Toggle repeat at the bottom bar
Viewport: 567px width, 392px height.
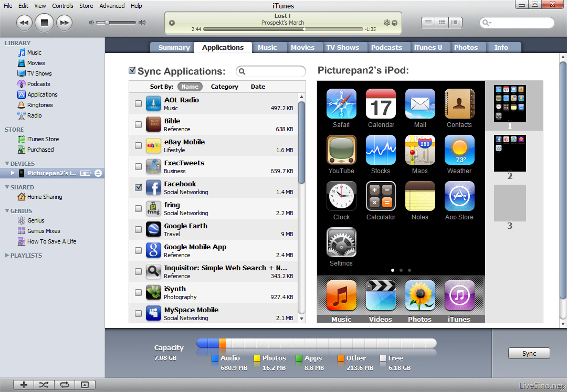click(65, 385)
